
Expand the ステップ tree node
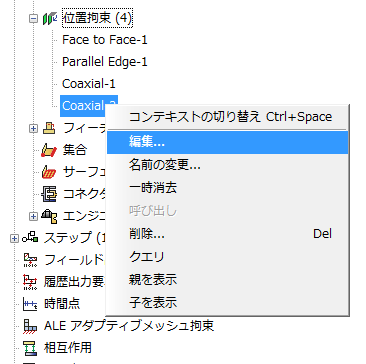pyautogui.click(x=14, y=238)
